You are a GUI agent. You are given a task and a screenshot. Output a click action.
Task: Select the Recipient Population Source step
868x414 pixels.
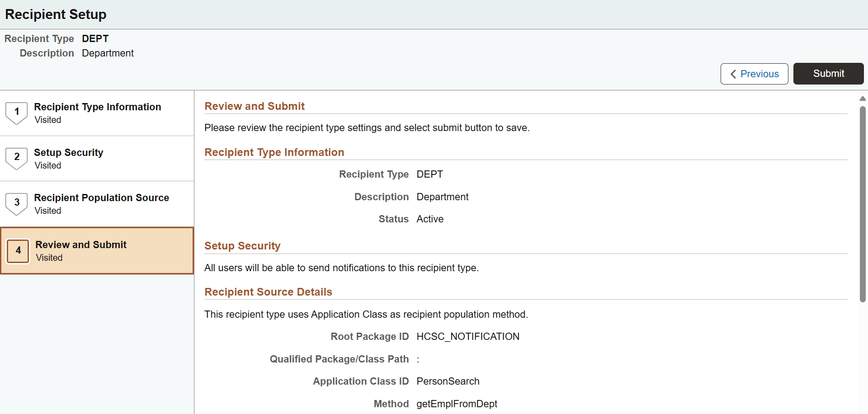pos(101,198)
